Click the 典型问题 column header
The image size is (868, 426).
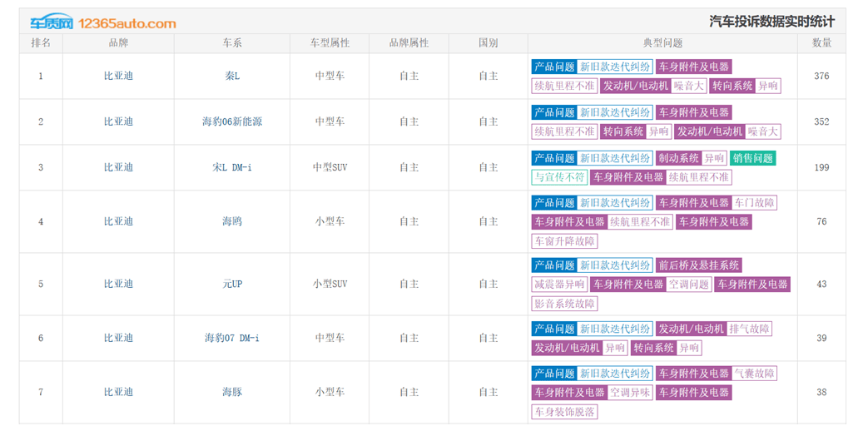coord(662,43)
